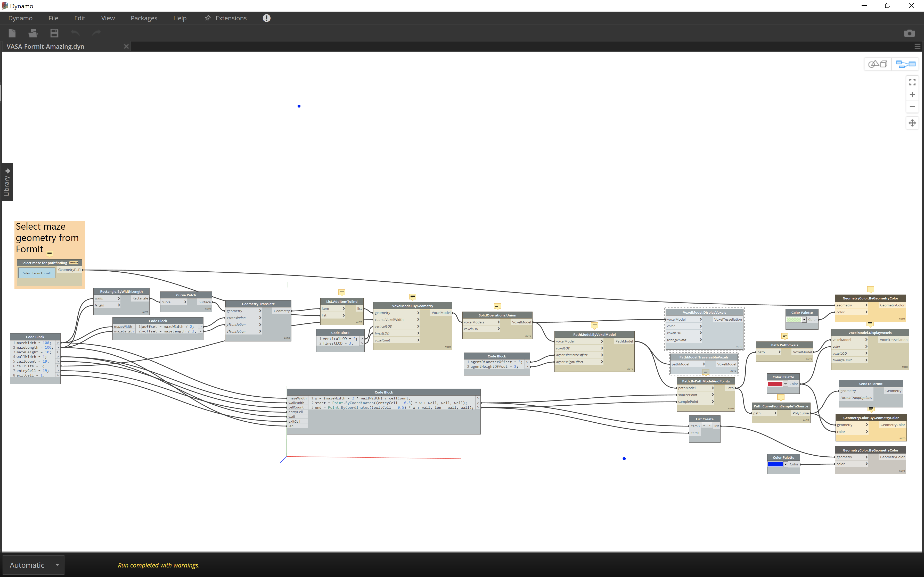Image resolution: width=924 pixels, height=577 pixels.
Task: Switch to background 3D preview navigation
Action: 877,64
